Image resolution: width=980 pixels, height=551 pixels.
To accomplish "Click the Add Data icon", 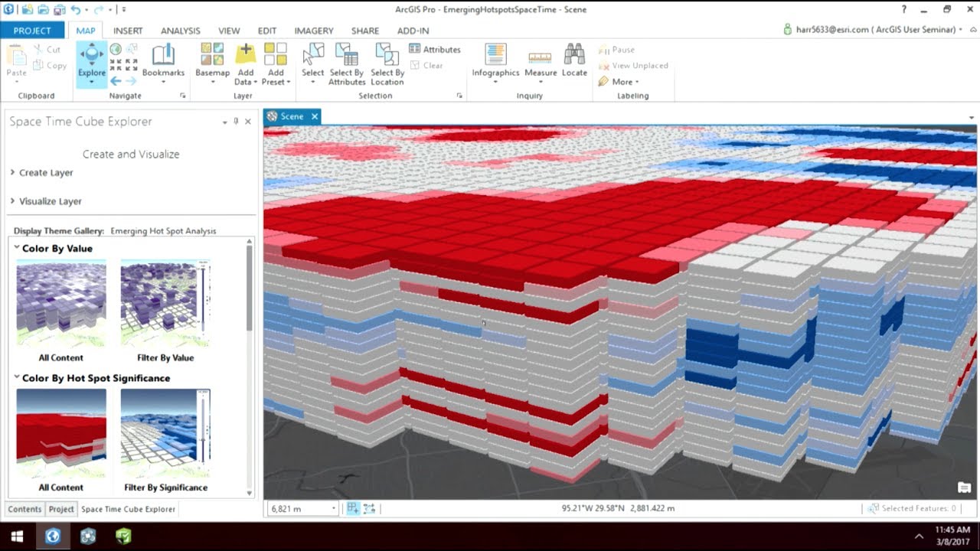I will [245, 54].
